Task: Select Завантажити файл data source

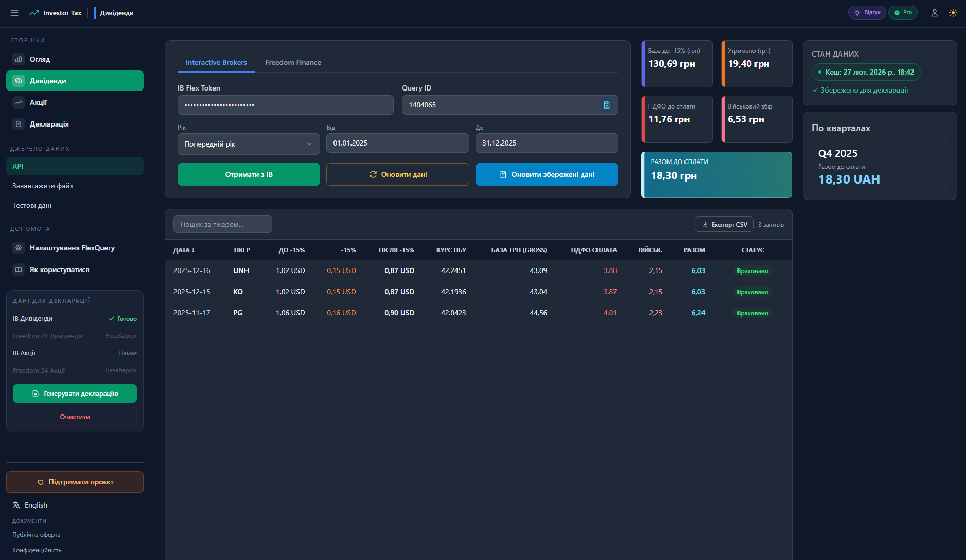Action: click(43, 186)
